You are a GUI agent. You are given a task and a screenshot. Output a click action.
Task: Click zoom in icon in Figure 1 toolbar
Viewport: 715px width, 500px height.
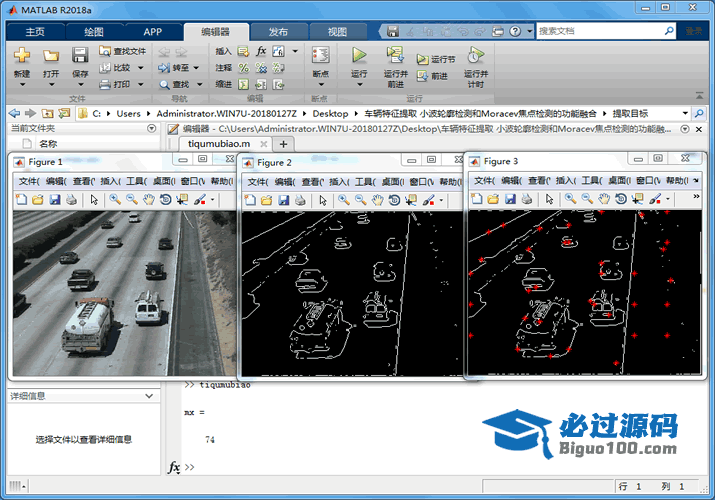tap(115, 200)
